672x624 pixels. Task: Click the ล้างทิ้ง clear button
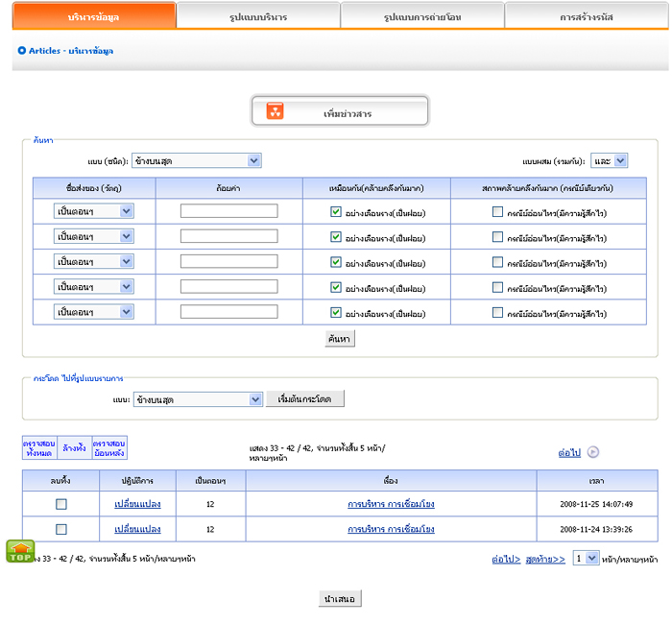coord(74,448)
